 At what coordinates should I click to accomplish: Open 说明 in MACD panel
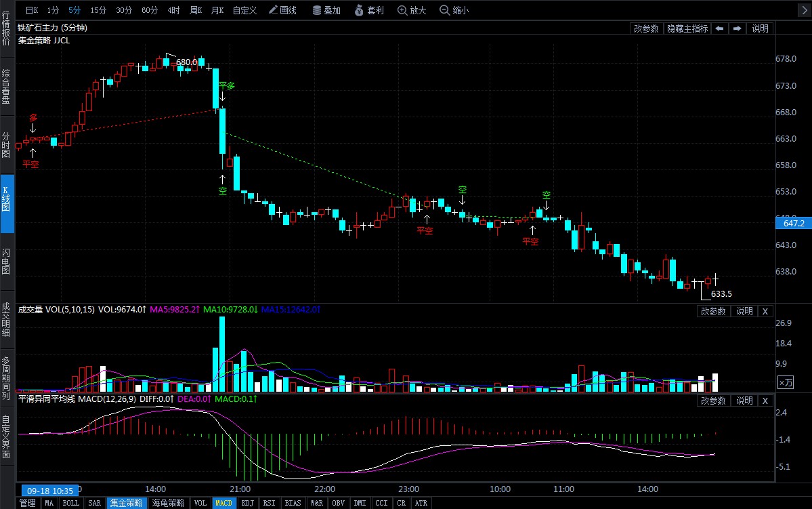tap(744, 401)
